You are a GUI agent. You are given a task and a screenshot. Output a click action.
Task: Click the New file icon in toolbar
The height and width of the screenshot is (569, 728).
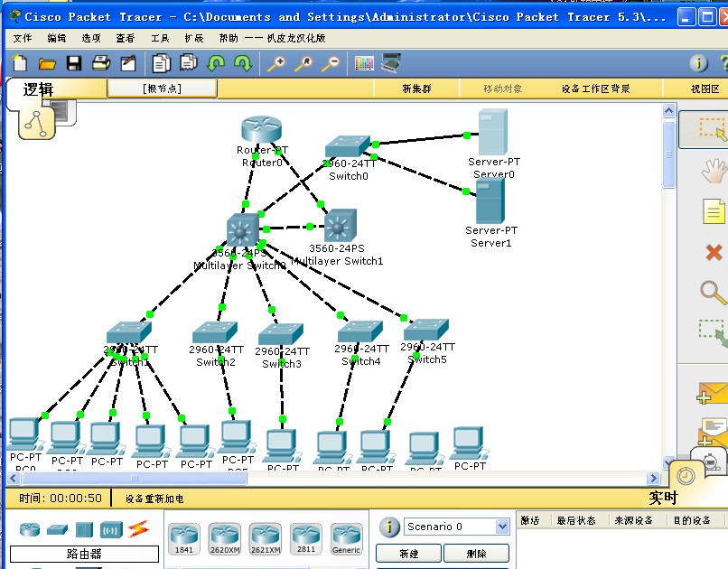(20, 62)
